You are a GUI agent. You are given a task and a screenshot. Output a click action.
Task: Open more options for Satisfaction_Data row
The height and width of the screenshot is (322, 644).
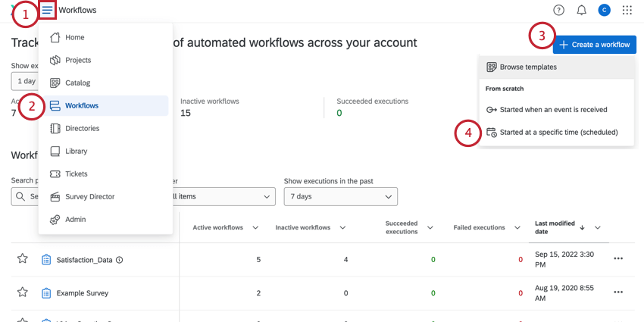click(618, 259)
